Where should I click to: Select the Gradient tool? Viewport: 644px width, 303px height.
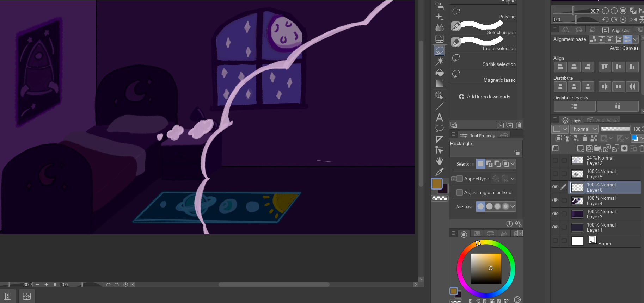coord(440,84)
